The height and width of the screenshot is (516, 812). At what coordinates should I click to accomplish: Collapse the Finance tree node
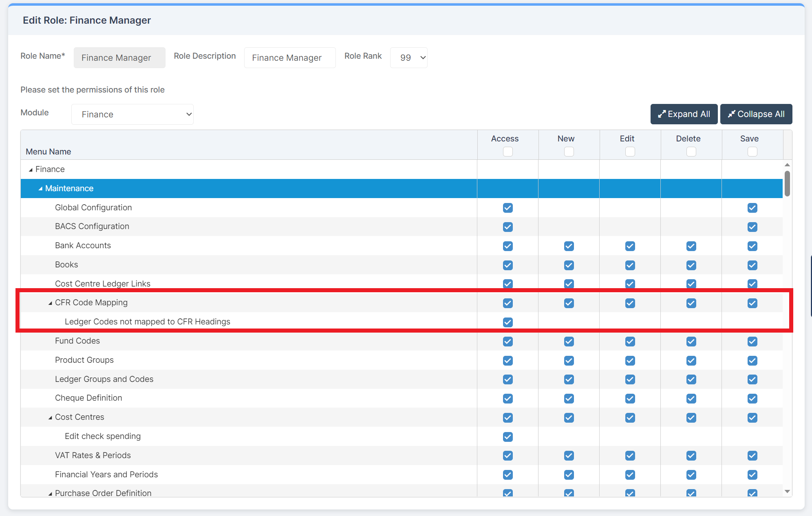point(31,170)
